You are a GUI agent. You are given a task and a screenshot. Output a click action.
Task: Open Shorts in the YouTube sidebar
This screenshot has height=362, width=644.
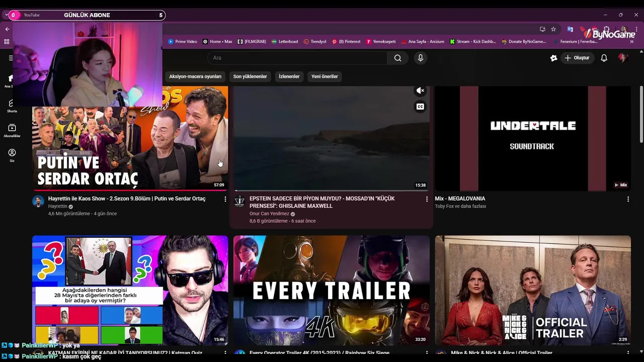[x=12, y=106]
